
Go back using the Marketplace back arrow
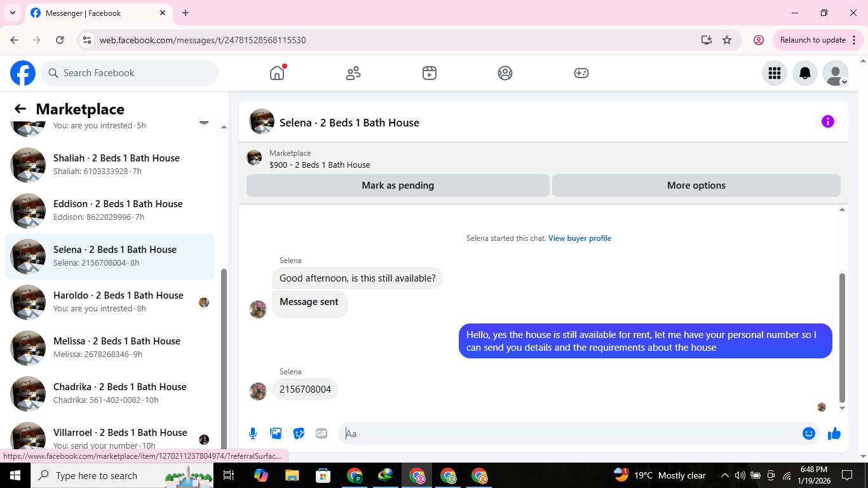(20, 109)
